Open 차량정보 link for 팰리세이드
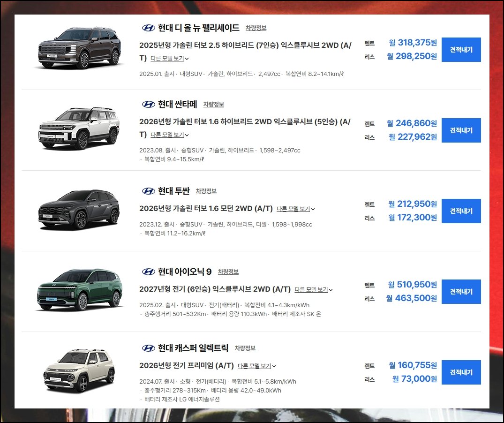The image size is (504, 423). pos(256,28)
